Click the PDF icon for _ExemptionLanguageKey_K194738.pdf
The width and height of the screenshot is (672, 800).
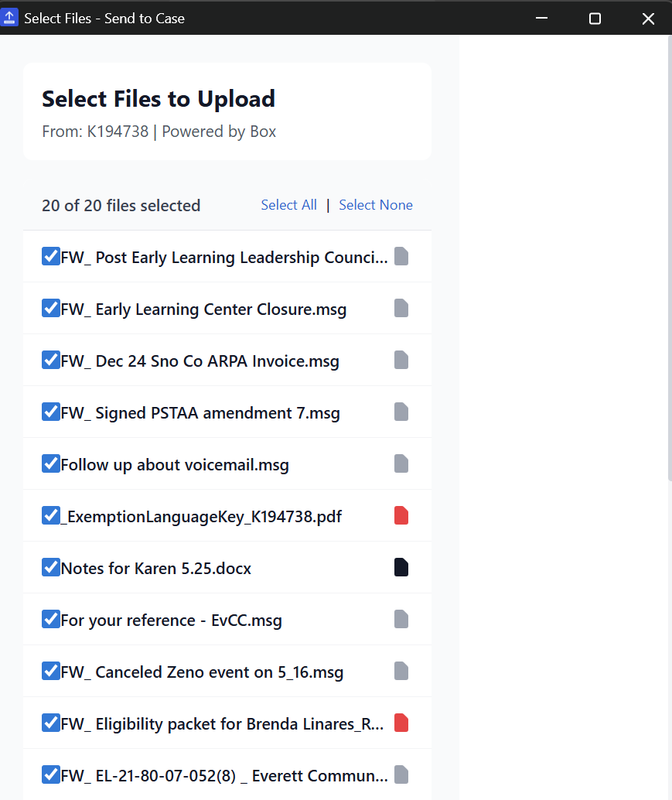pos(401,515)
